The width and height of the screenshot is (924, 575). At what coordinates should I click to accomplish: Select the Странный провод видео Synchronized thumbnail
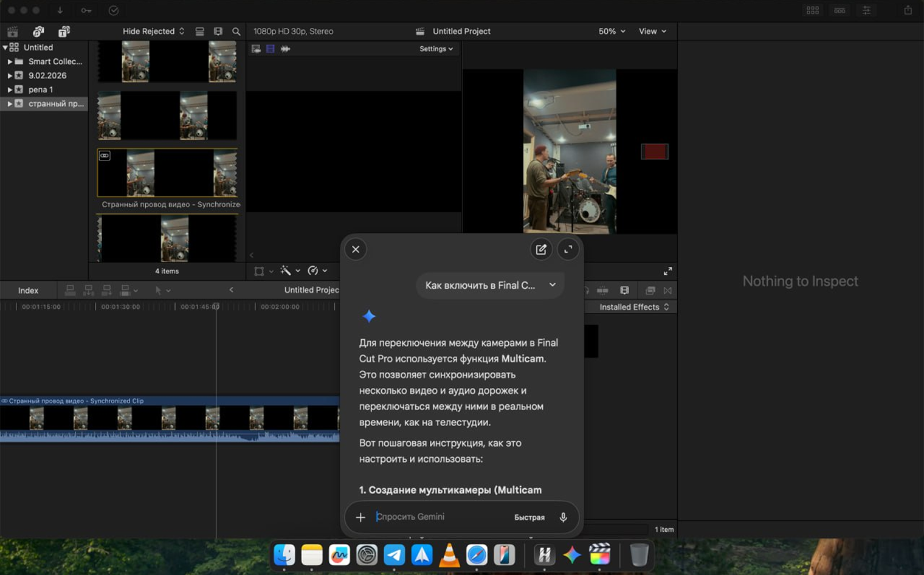click(x=168, y=173)
